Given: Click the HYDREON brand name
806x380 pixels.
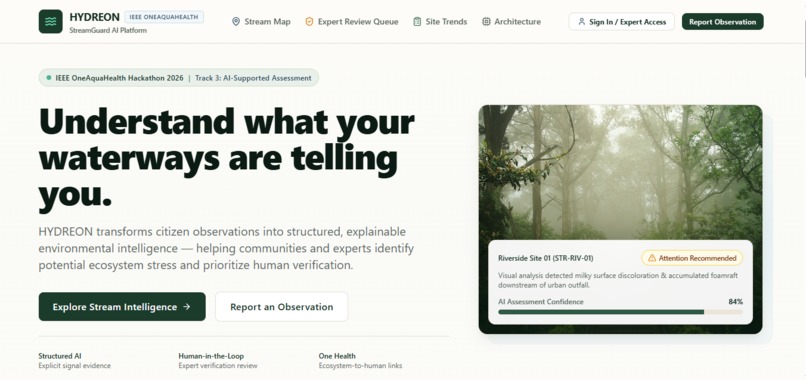Looking at the screenshot, I should (95, 17).
